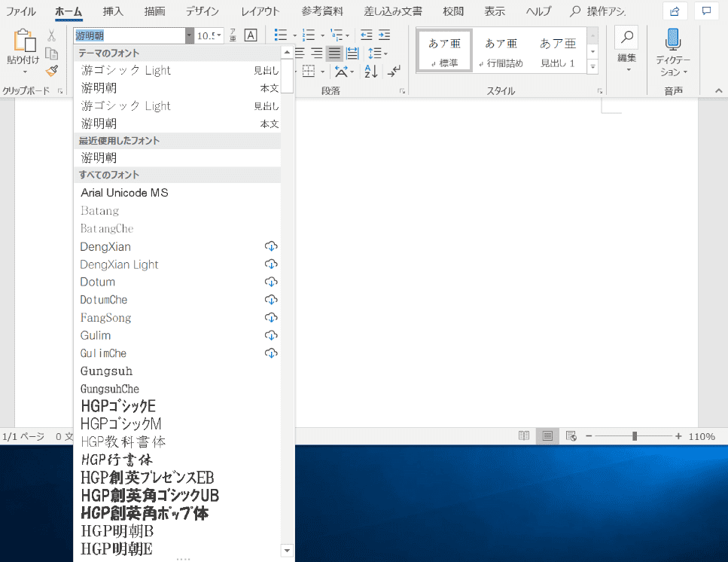This screenshot has width=728, height=562.
Task: Click the phonetic guide (ruby) icon
Action: click(x=233, y=35)
